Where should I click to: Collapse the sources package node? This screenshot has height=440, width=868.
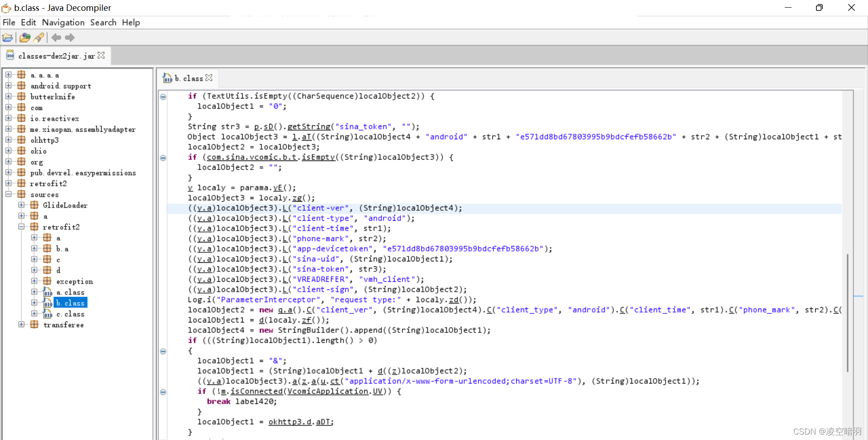pyautogui.click(x=9, y=194)
